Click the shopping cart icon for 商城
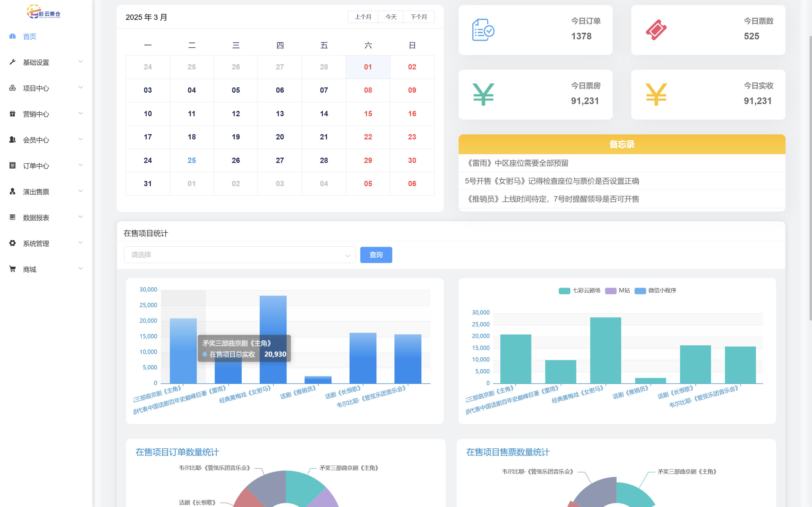Screen dimensions: 812x507 (x=12, y=269)
